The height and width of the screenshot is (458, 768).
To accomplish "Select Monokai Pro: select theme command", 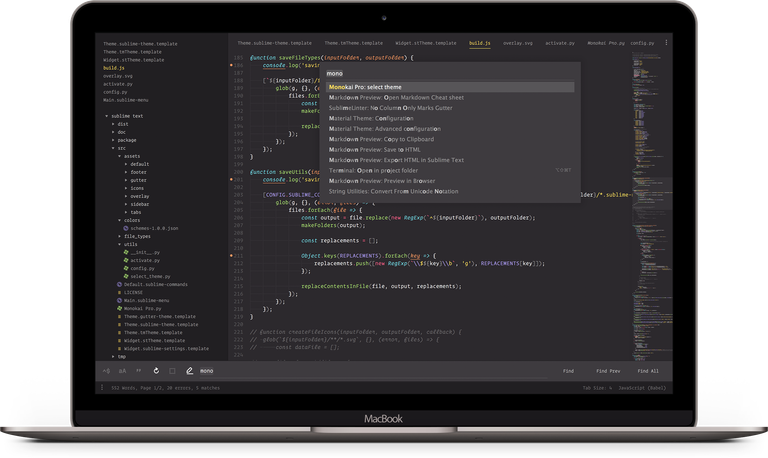I will point(450,87).
